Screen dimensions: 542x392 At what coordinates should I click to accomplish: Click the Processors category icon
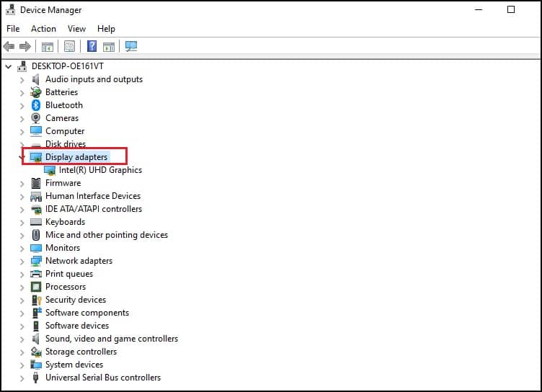36,287
